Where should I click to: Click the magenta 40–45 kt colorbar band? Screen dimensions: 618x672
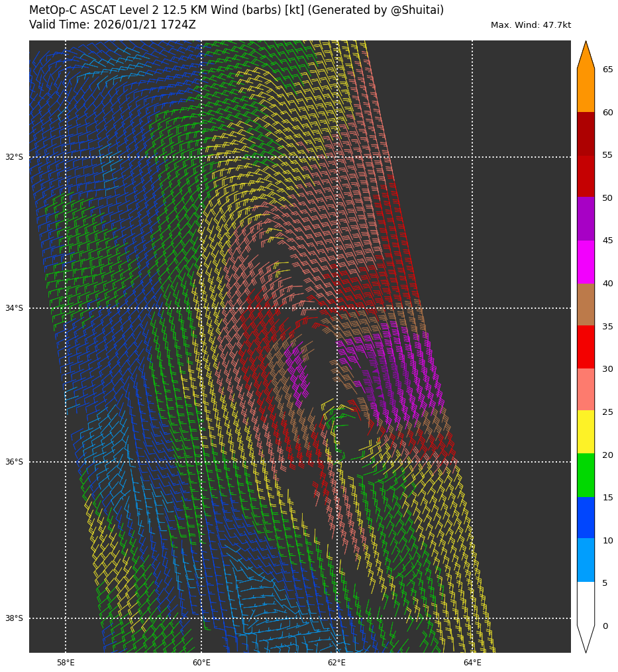586,262
